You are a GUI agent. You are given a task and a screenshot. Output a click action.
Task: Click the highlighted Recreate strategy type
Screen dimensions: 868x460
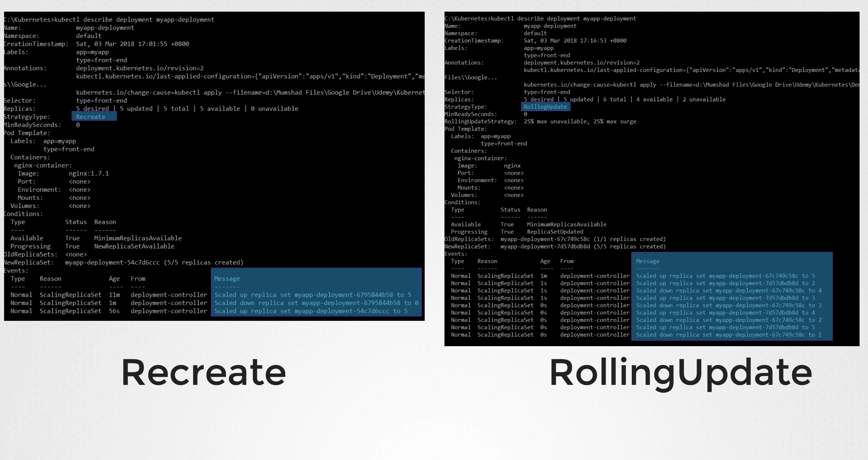click(91, 117)
